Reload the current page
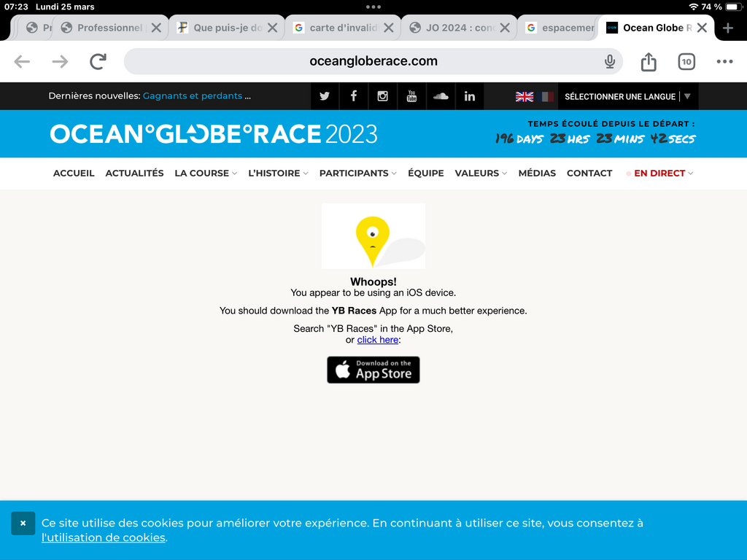This screenshot has width=747, height=560. (x=98, y=61)
